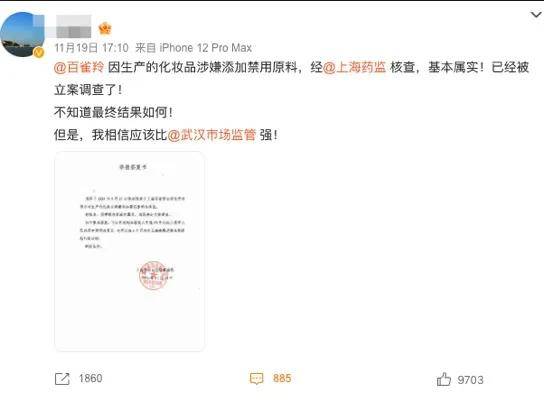Click the crown membership icon beside username

pyautogui.click(x=104, y=29)
